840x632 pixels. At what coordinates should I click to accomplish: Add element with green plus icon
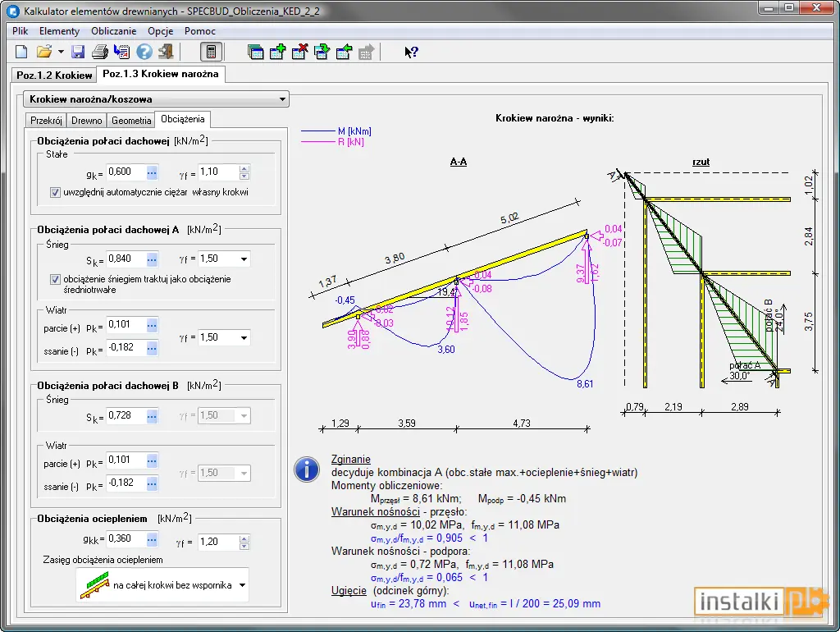pyautogui.click(x=277, y=52)
